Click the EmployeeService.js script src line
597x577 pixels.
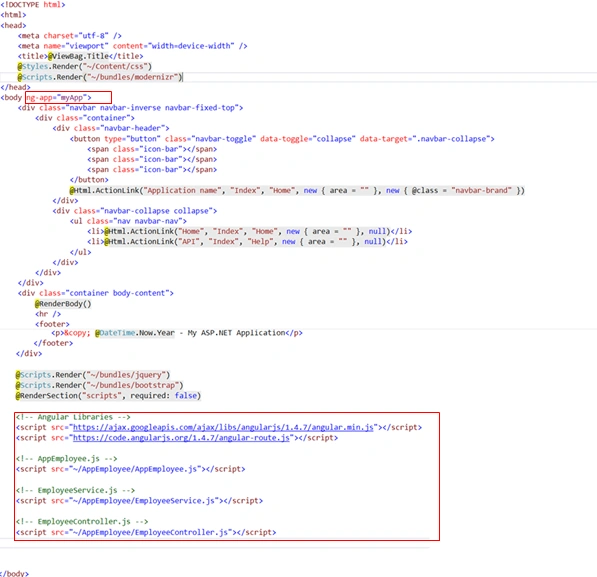click(x=139, y=501)
